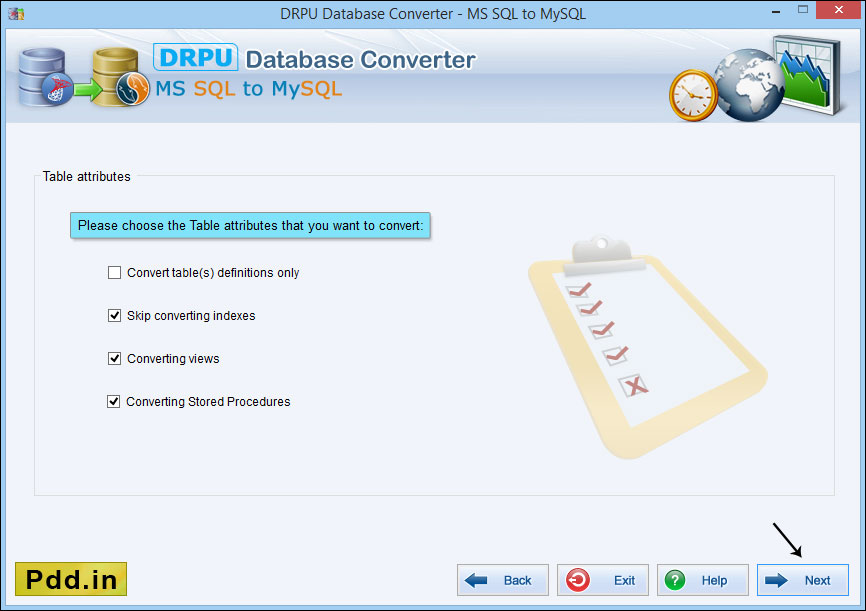
Task: Click the Exit button
Action: pyautogui.click(x=603, y=580)
